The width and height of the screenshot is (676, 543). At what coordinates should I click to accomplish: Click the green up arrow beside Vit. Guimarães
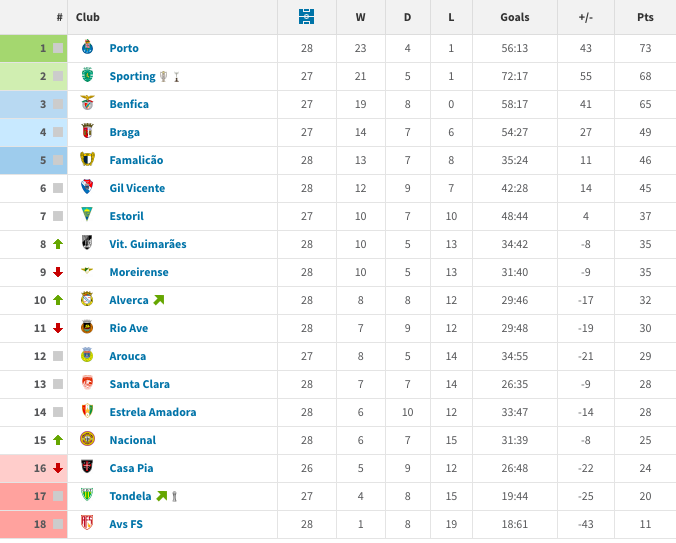[x=58, y=244]
